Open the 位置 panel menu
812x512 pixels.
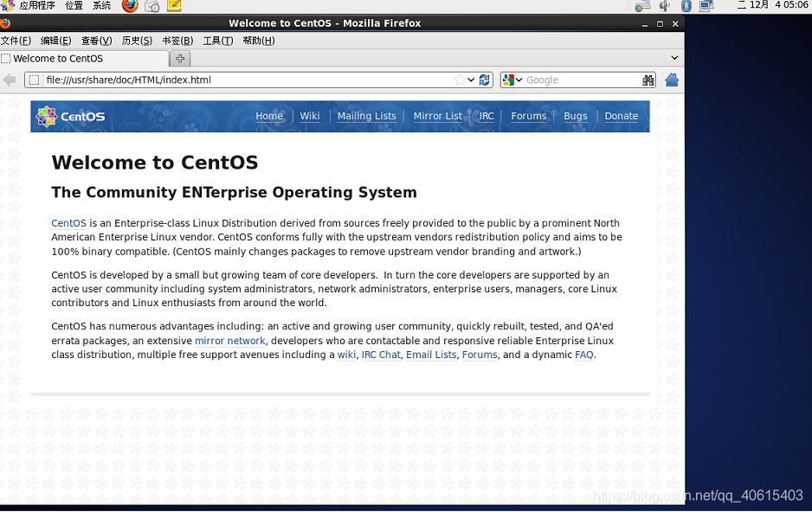[x=74, y=6]
